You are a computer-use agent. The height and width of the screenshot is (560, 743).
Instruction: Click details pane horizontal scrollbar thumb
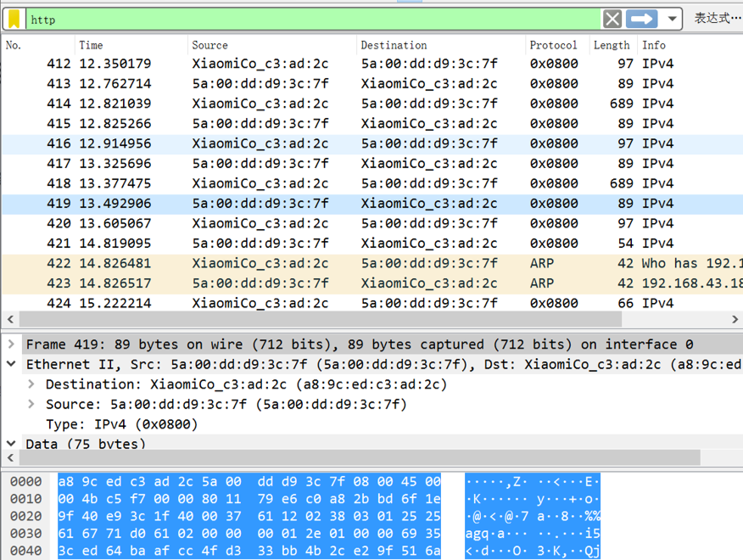(360, 458)
